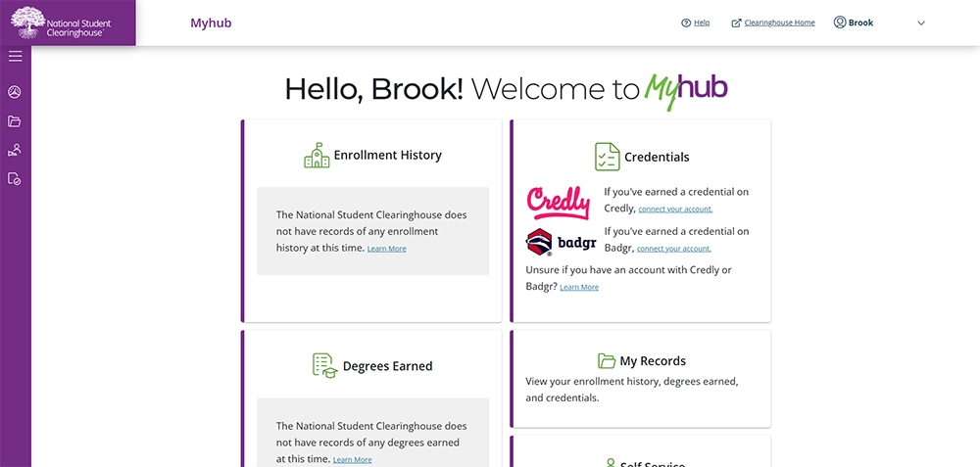Click the document verification icon in sidebar
Image resolution: width=980 pixels, height=467 pixels.
tap(15, 179)
